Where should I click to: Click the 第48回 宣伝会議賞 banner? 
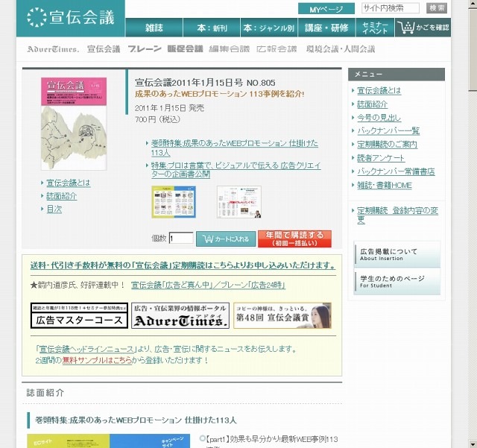(x=282, y=315)
